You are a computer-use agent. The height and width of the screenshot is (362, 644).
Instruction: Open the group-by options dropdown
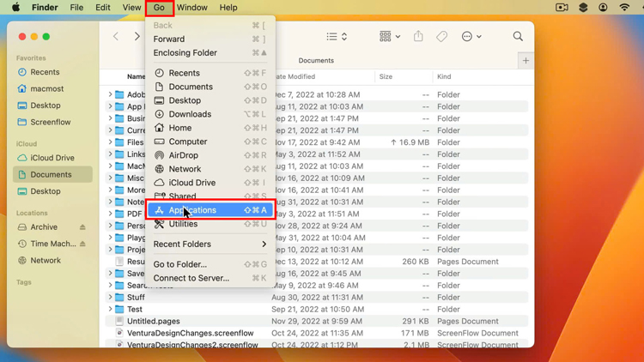(389, 37)
